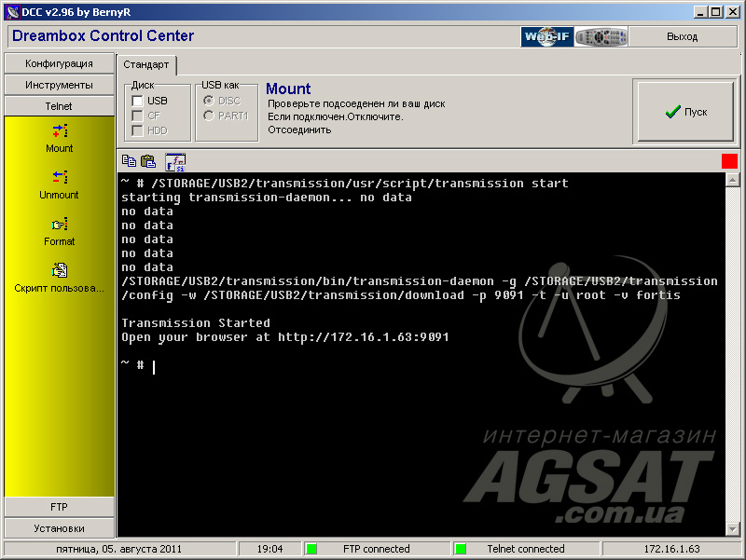The height and width of the screenshot is (560, 746).
Task: Close the DCC window
Action: [733, 12]
